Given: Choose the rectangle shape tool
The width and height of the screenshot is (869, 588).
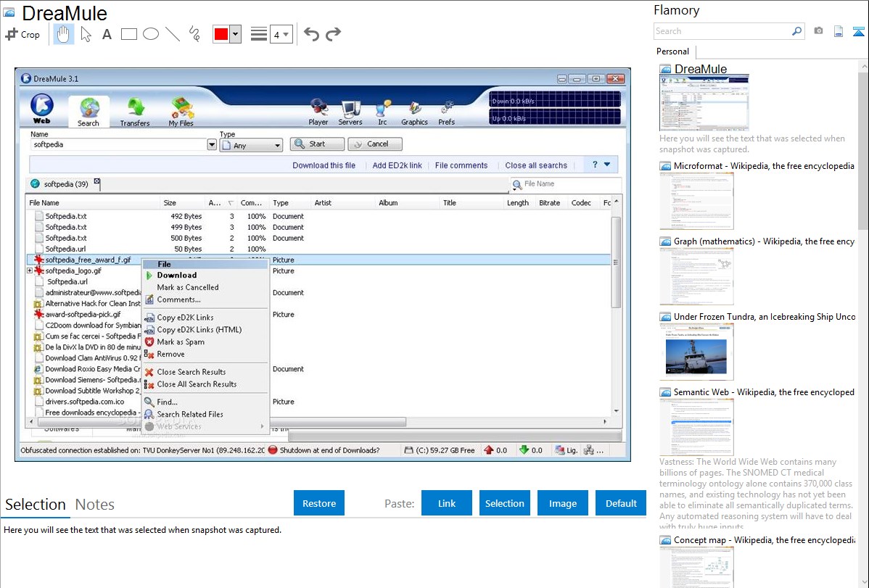Looking at the screenshot, I should 129,34.
